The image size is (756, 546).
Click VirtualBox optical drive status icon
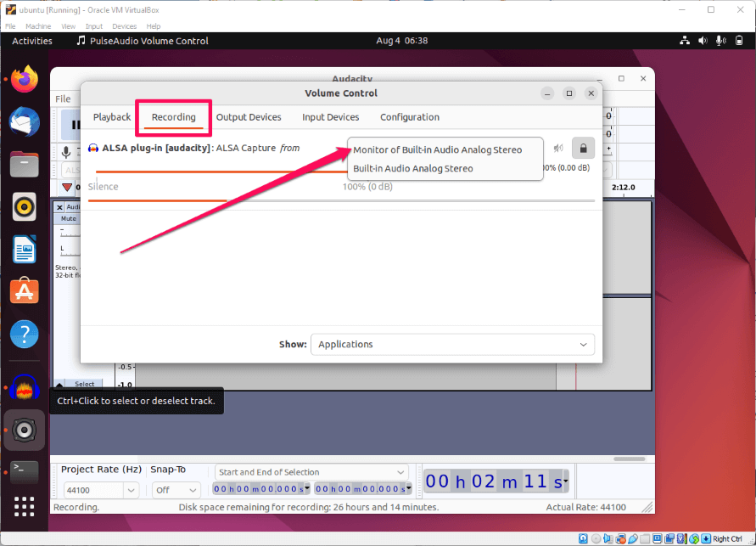(x=596, y=538)
